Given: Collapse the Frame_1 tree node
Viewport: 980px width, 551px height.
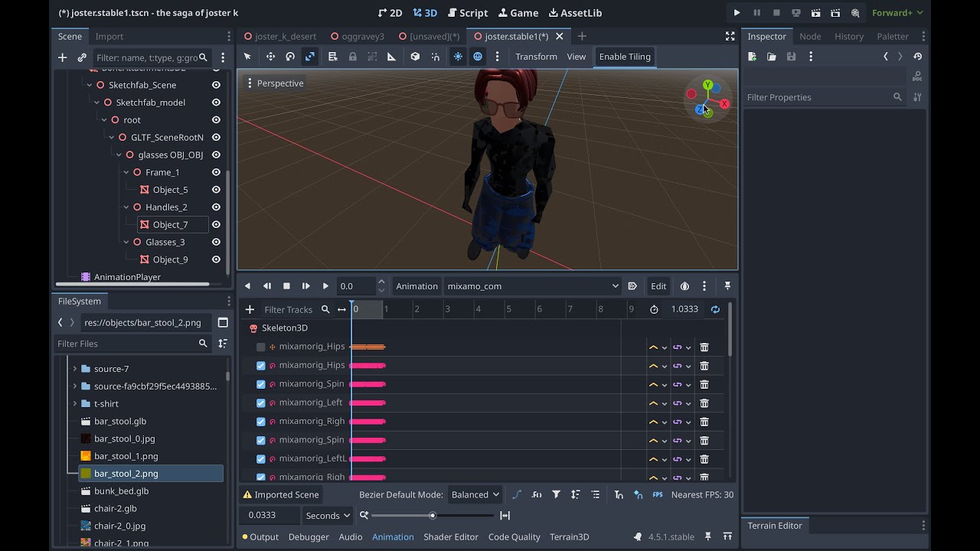Looking at the screenshot, I should coord(126,173).
